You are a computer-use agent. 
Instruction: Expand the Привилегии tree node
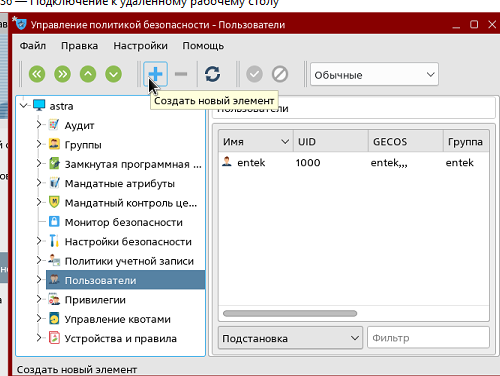(x=39, y=299)
